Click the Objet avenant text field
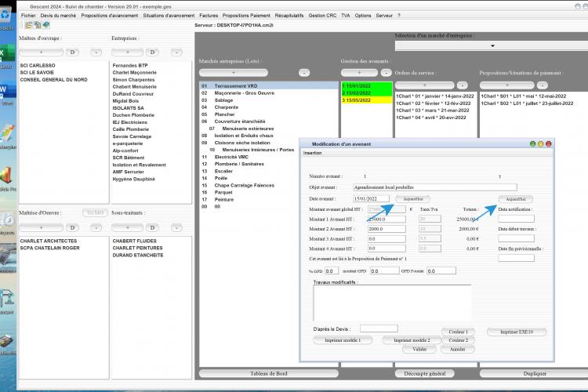The width and height of the screenshot is (588, 392). coord(435,187)
